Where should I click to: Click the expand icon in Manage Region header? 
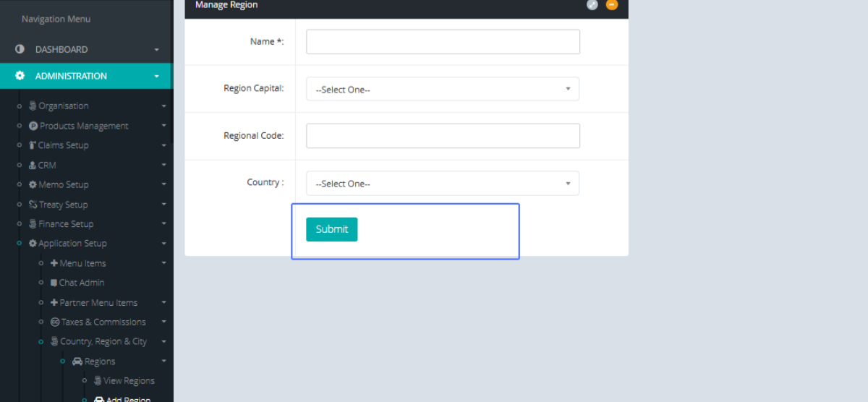[x=592, y=4]
